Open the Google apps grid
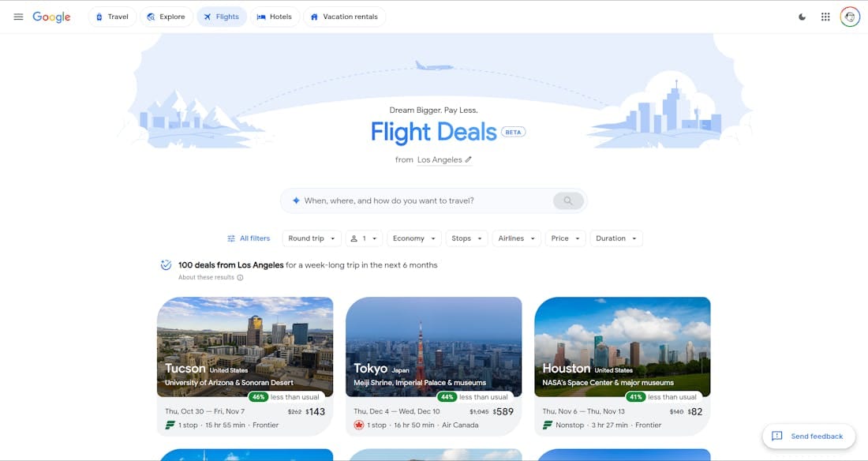 825,17
